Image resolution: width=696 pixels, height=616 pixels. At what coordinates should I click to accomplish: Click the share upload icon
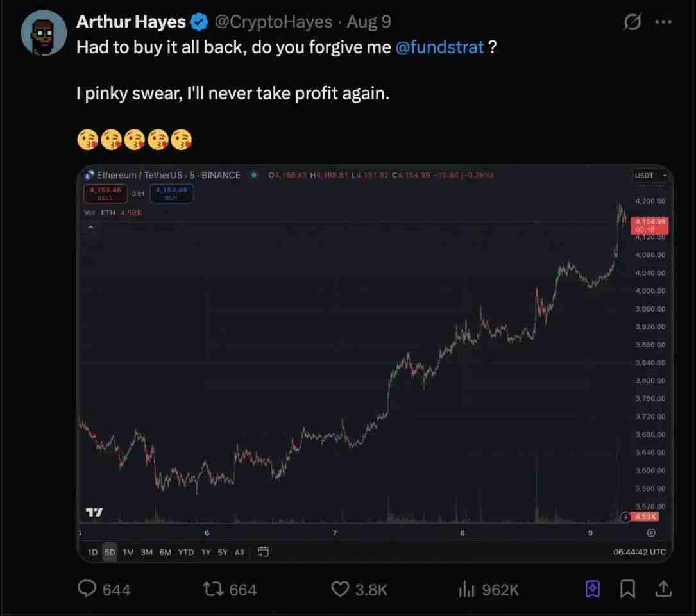(x=663, y=588)
